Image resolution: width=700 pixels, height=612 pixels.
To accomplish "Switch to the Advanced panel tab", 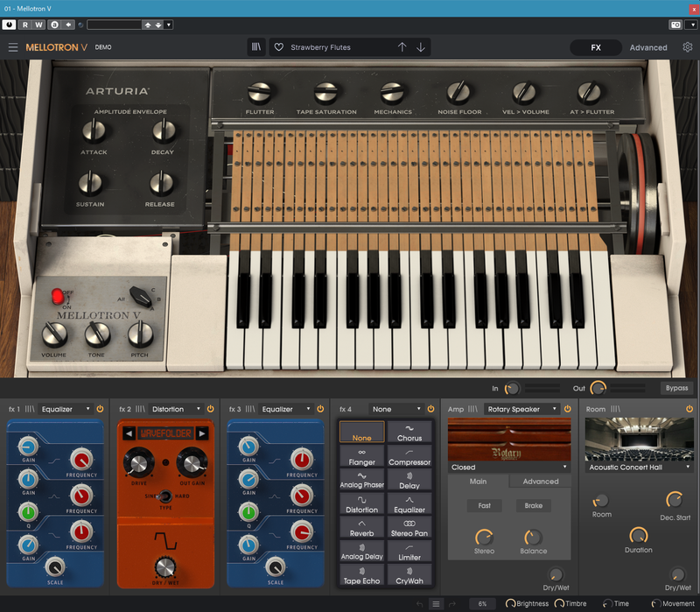I will pos(648,47).
